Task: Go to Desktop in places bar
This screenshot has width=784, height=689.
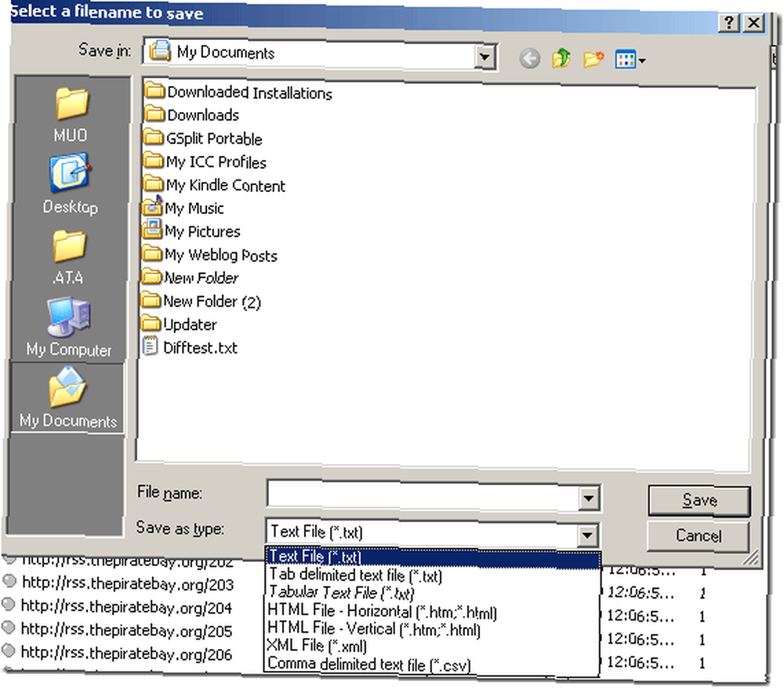Action: pos(70,184)
